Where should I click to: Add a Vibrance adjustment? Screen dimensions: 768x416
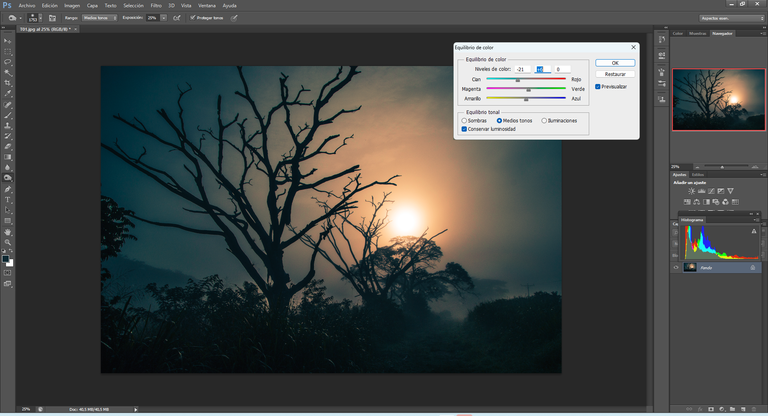coord(730,191)
